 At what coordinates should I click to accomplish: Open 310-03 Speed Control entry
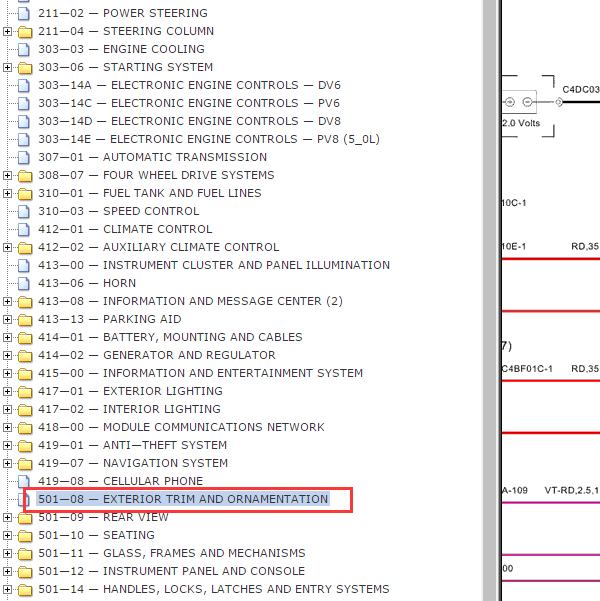tap(118, 212)
